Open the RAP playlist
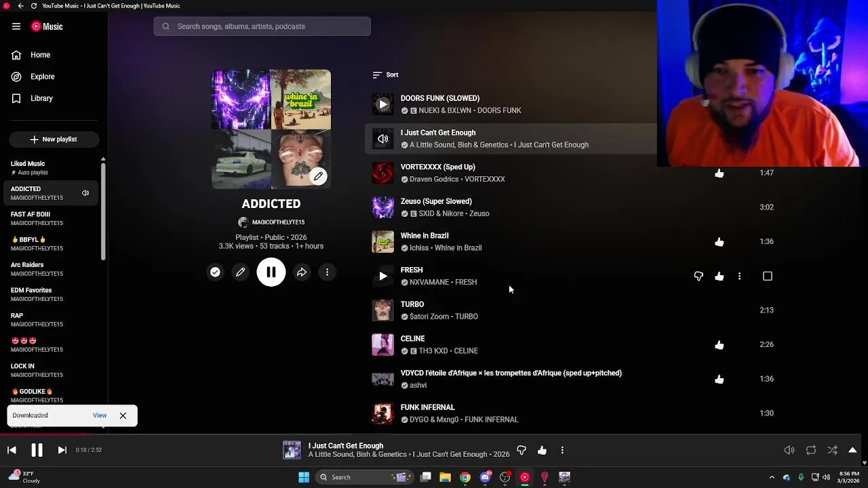Viewport: 868px width, 488px height. tap(51, 319)
